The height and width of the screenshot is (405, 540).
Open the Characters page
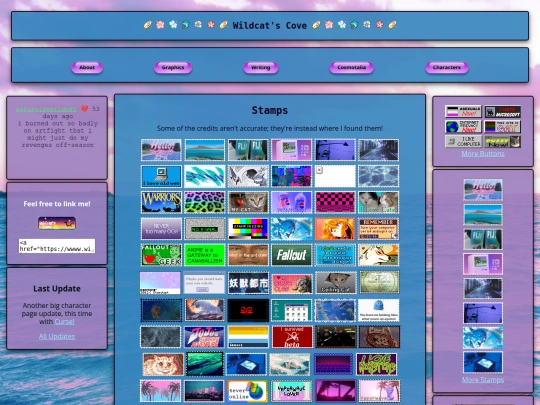(447, 68)
